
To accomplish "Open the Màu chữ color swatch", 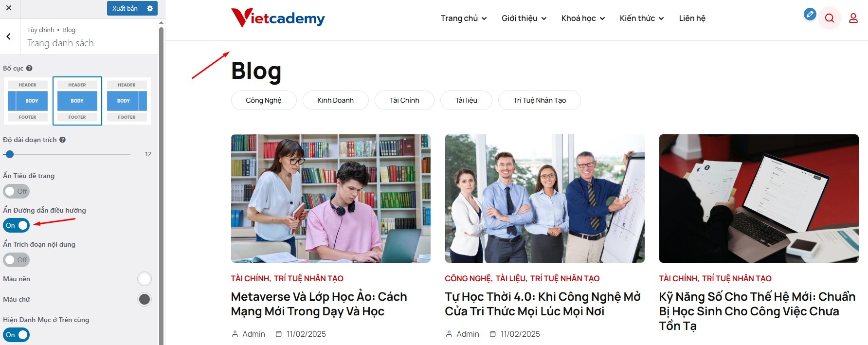I will pos(145,299).
